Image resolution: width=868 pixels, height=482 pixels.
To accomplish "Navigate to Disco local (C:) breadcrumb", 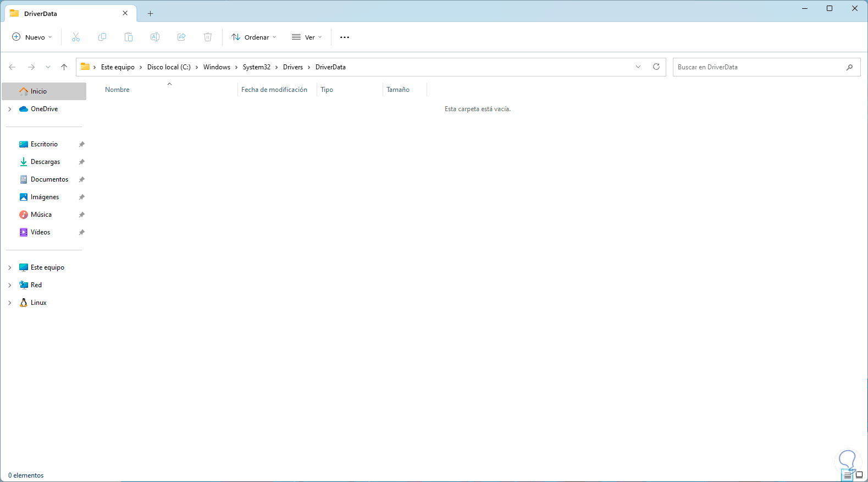I will [169, 67].
